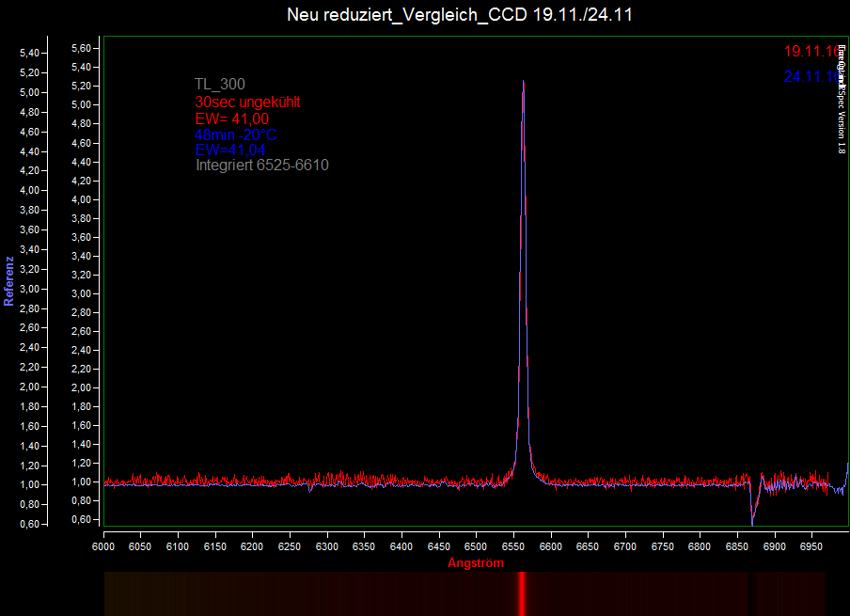Click the 6550 tick label on x-axis
The width and height of the screenshot is (850, 616).
[513, 545]
